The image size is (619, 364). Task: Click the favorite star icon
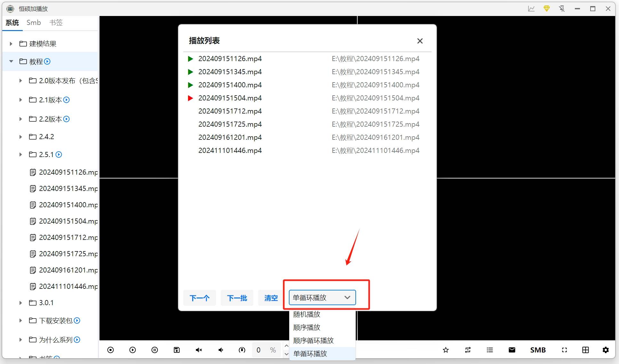click(446, 350)
